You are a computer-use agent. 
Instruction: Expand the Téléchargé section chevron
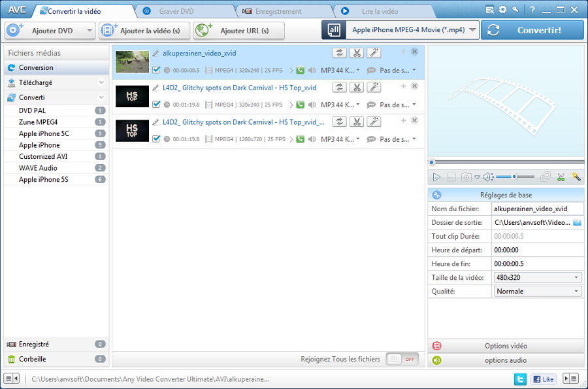tap(101, 82)
